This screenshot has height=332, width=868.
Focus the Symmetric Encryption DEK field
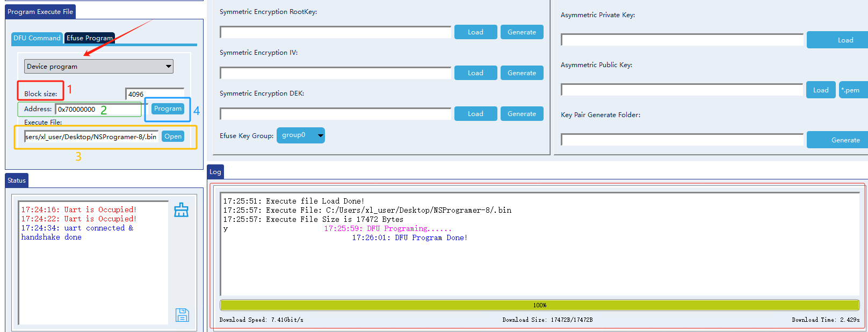(x=335, y=114)
